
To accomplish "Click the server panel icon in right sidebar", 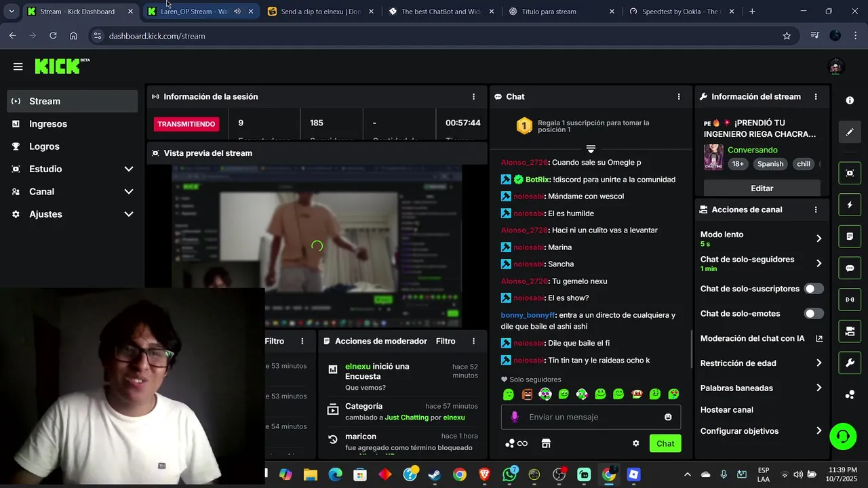I will (x=850, y=331).
